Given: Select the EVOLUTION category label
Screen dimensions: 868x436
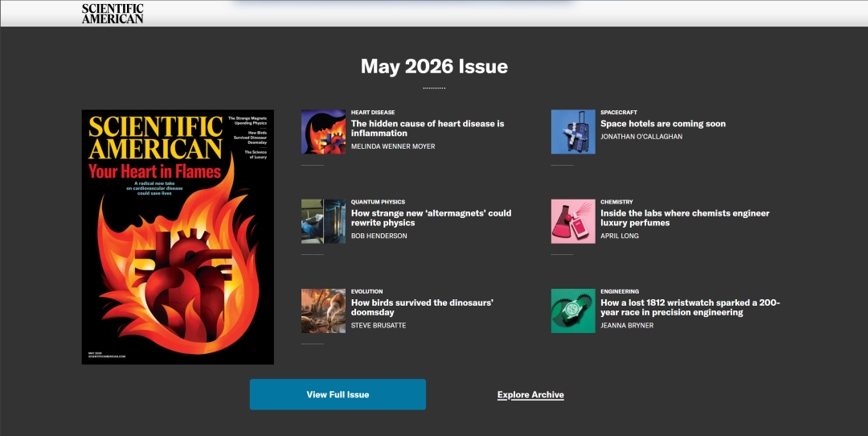Looking at the screenshot, I should click(367, 291).
